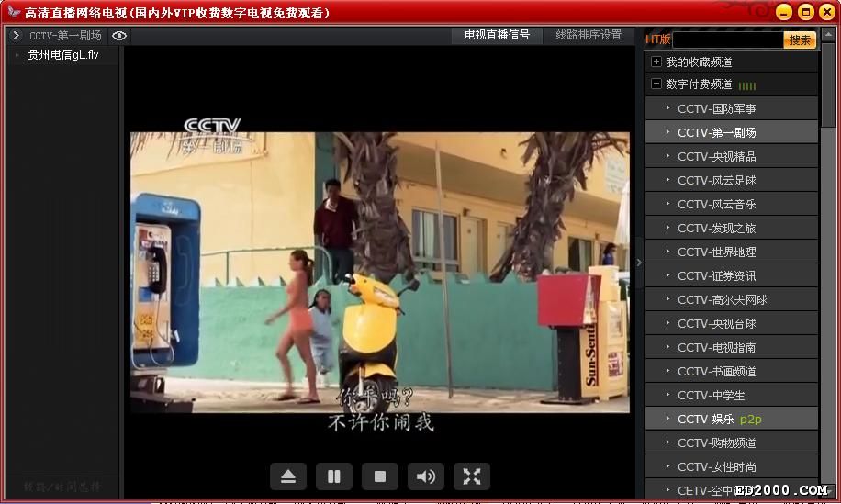Open the CCTV-央视精品 channel
Image resolution: width=841 pixels, height=504 pixels.
732,157
